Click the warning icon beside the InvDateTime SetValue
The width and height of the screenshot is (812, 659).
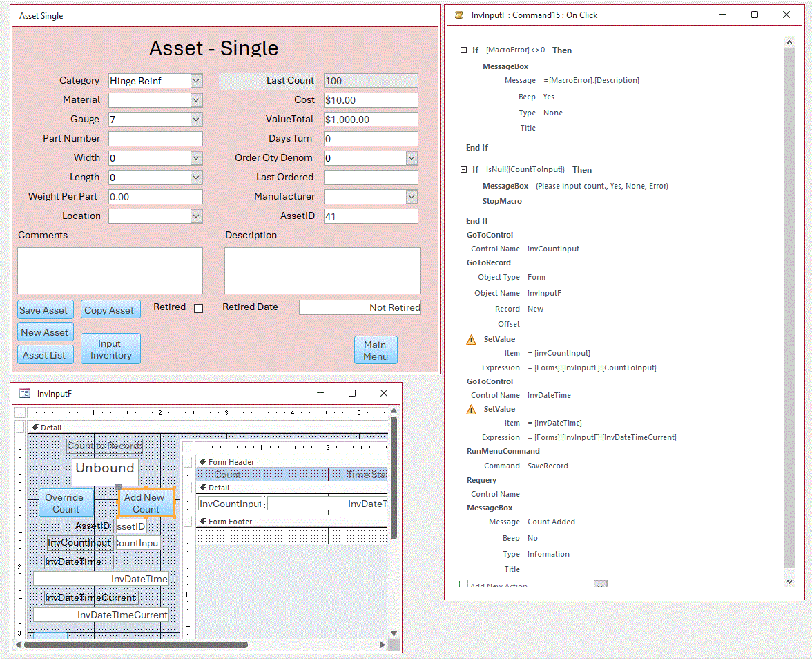coord(472,409)
